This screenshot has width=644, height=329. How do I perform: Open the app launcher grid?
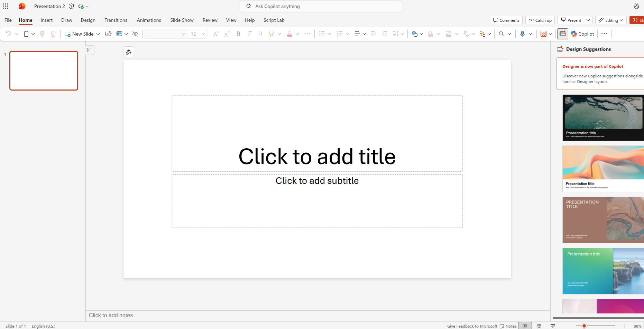click(6, 6)
